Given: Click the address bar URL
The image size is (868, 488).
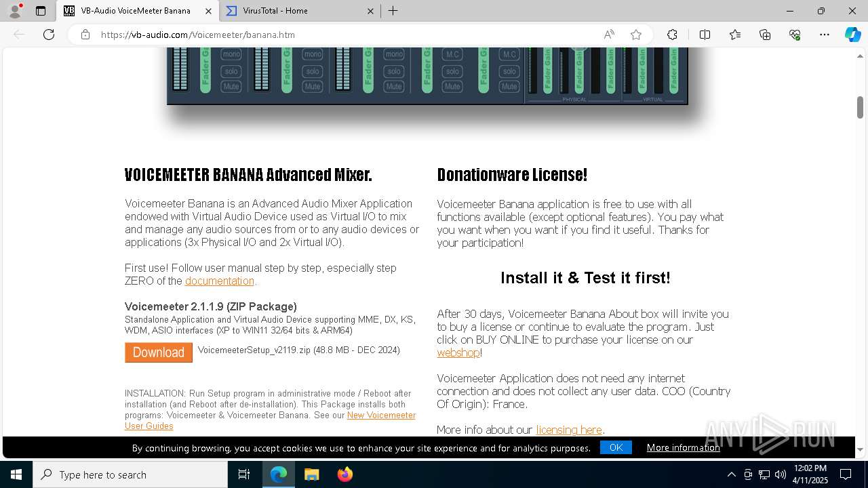Looking at the screenshot, I should [x=197, y=35].
